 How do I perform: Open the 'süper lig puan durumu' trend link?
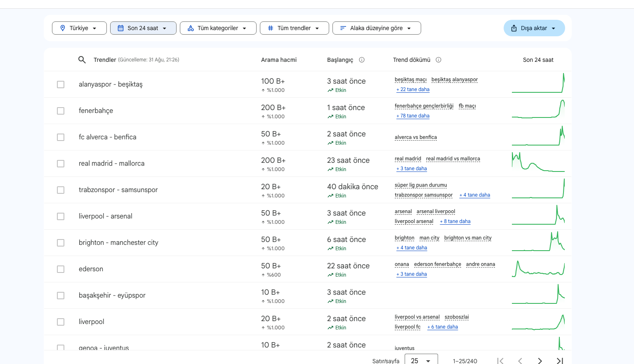click(x=421, y=185)
